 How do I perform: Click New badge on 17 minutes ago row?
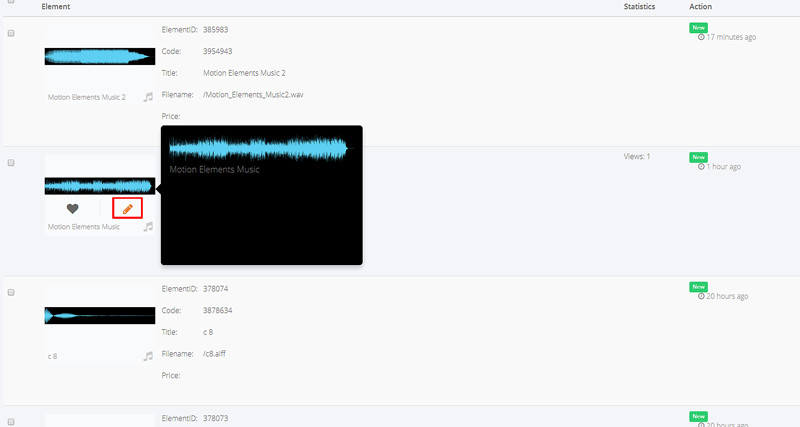[x=698, y=28]
